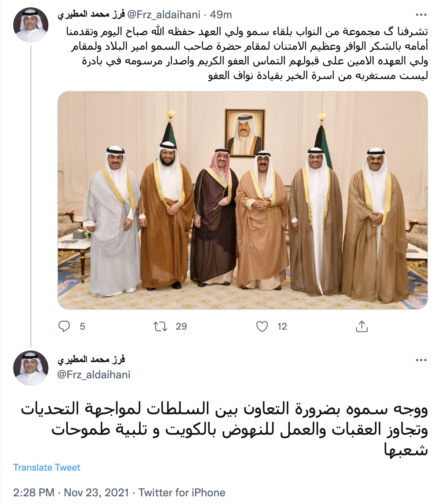Open the second tweet's three-dot menu
437x504 pixels.
pos(421,360)
